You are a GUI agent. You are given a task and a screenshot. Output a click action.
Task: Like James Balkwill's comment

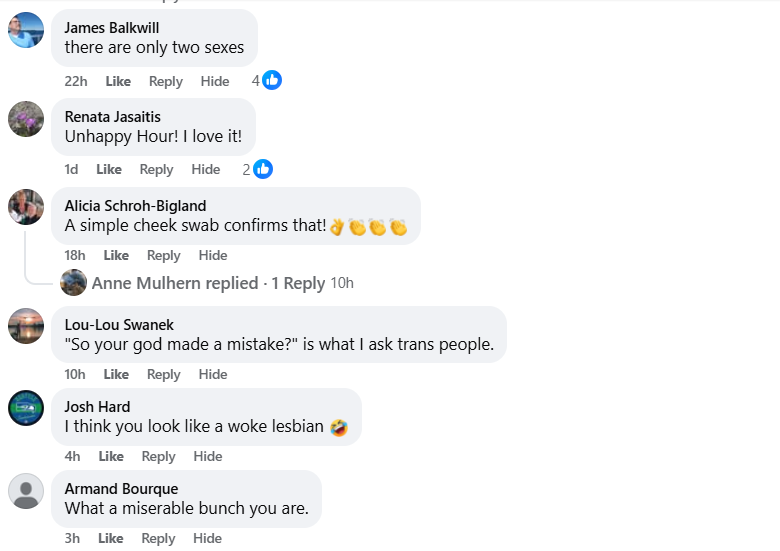click(x=118, y=81)
